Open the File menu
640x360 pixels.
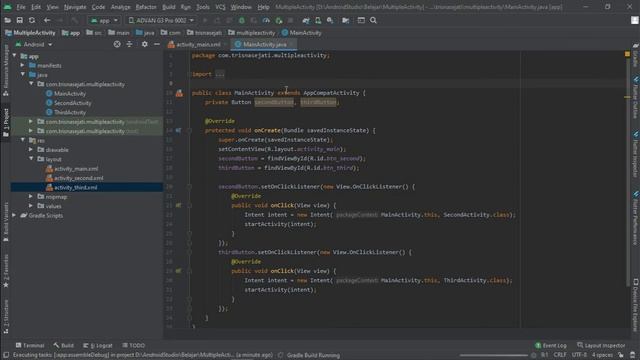click(x=21, y=7)
